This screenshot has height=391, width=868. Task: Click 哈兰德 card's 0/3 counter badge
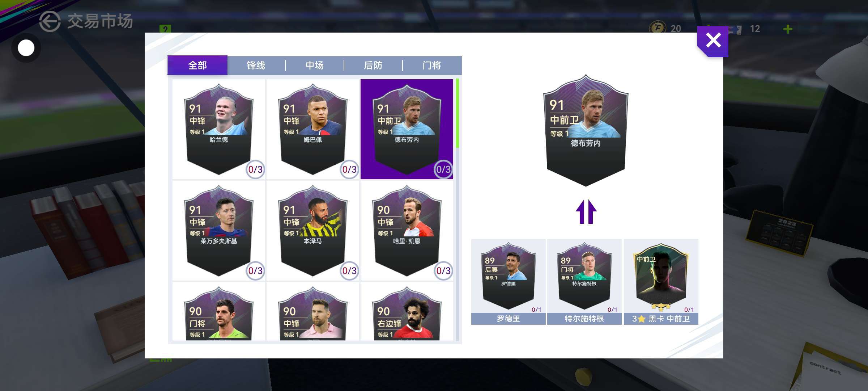click(255, 169)
